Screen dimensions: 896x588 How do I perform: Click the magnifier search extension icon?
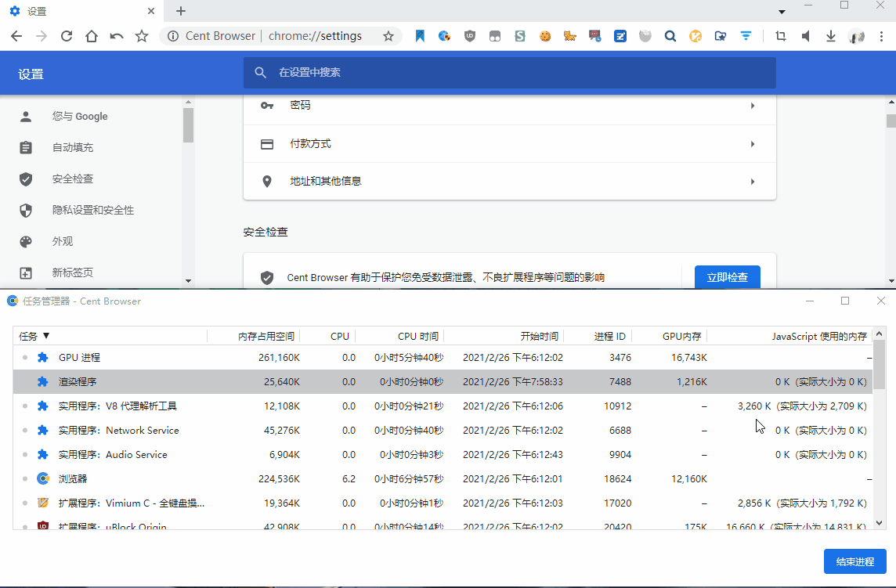point(670,36)
